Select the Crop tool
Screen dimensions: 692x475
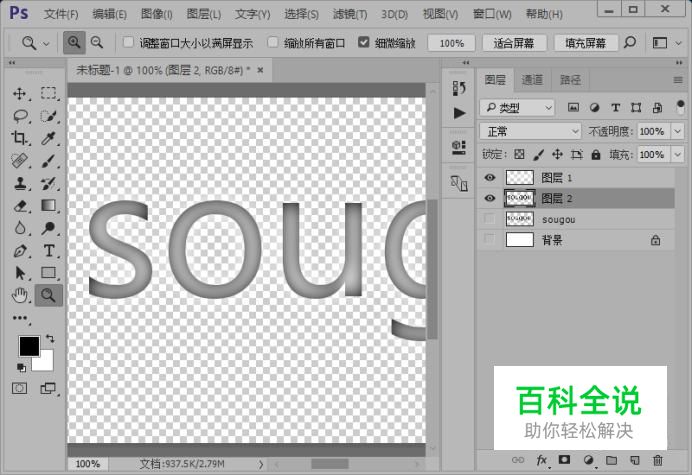(x=19, y=138)
